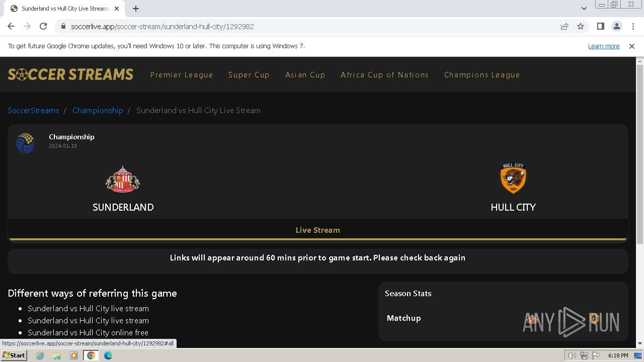Screen dimensions: 644x362
Task: Click the Matchup label
Action: (404, 318)
